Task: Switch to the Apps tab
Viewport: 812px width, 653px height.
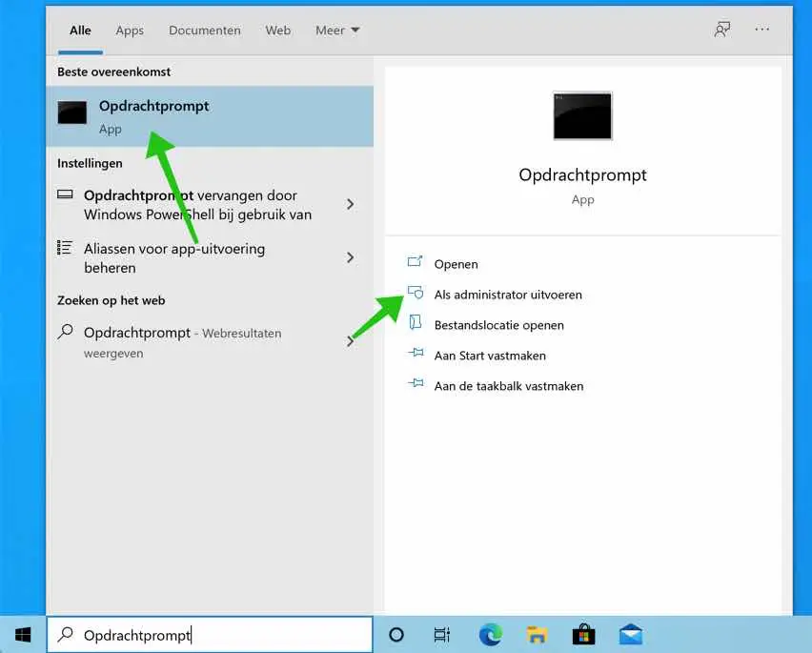Action: [x=130, y=31]
